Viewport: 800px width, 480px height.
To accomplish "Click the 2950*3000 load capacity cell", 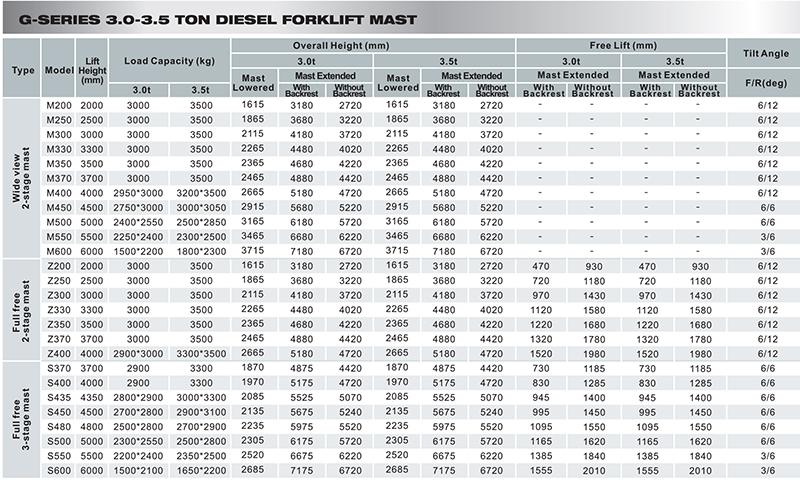I will coord(138,193).
